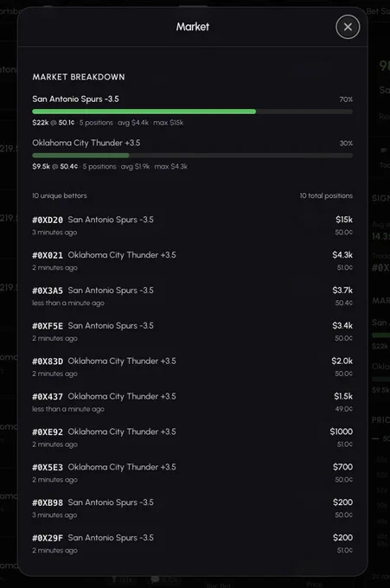Click the 10 unique bettors label
The width and height of the screenshot is (390, 588).
[x=60, y=195]
